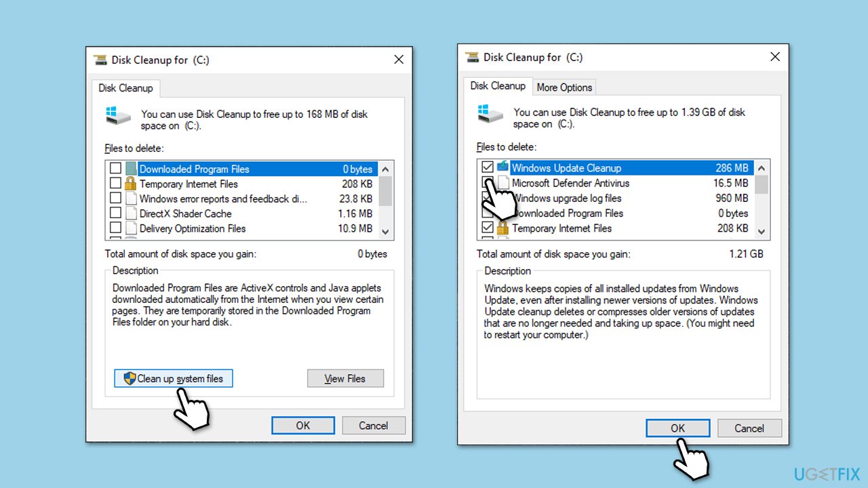Uncheck the Windows Update Cleanup checkbox
Screen dimensions: 868x488
488,167
